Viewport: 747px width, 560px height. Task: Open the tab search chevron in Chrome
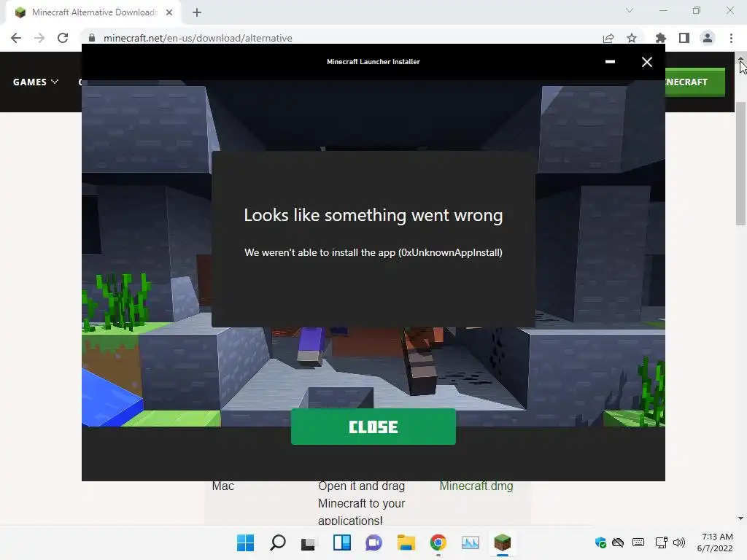tap(630, 10)
